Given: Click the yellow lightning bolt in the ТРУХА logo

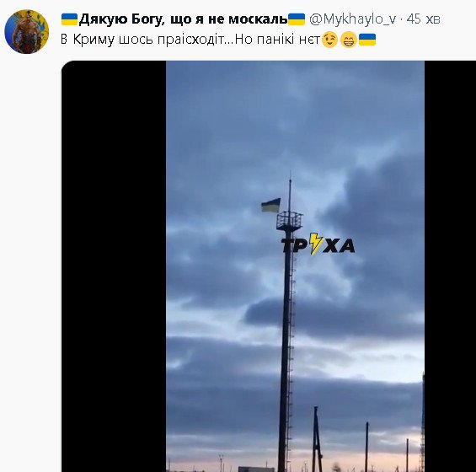Looking at the screenshot, I should tap(316, 244).
